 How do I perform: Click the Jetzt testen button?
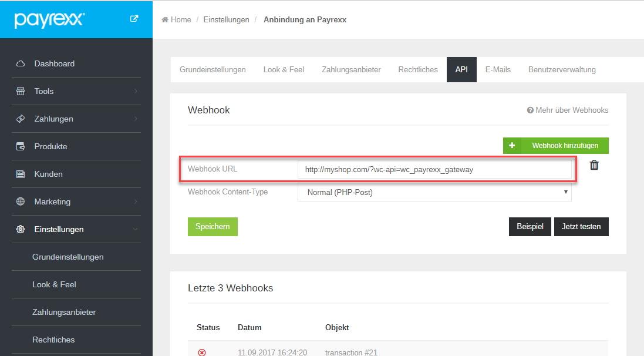[x=581, y=227]
